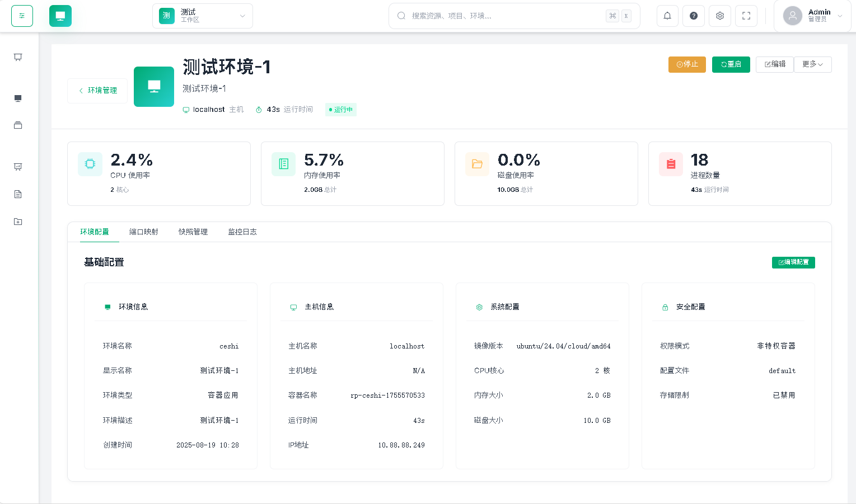Click the 环境信息 section icon
The image size is (856, 504).
[107, 307]
